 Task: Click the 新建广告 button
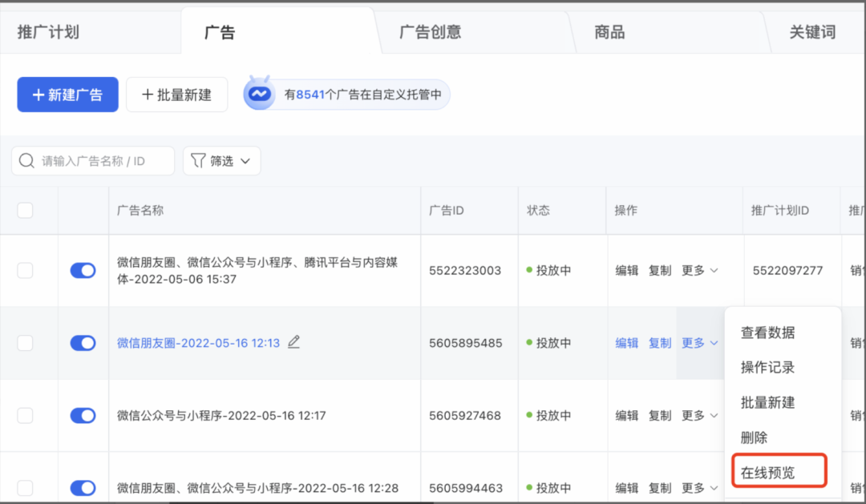pyautogui.click(x=67, y=95)
